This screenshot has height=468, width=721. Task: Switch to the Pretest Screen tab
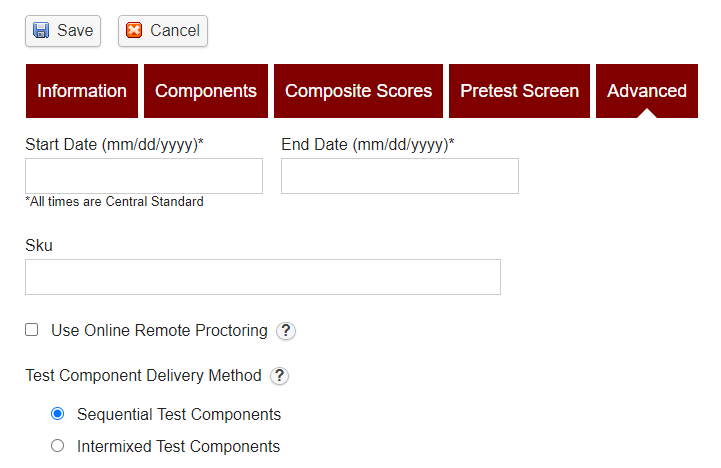pos(520,91)
